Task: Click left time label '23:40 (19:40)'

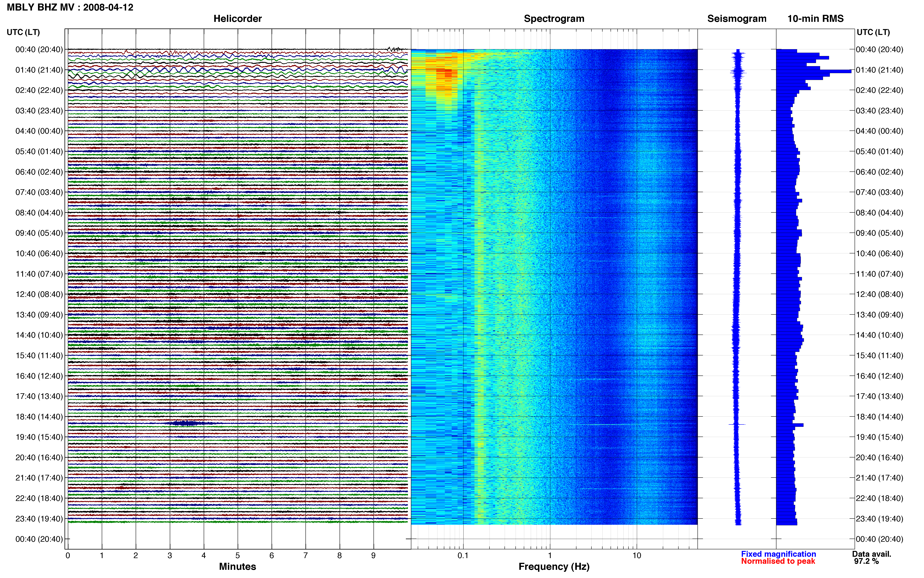Action: pos(39,519)
